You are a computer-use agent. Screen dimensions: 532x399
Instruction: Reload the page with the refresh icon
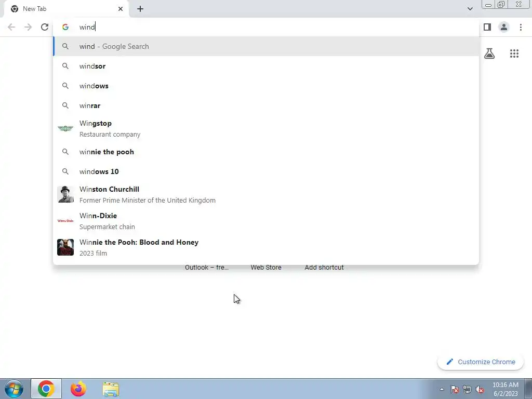tap(45, 27)
